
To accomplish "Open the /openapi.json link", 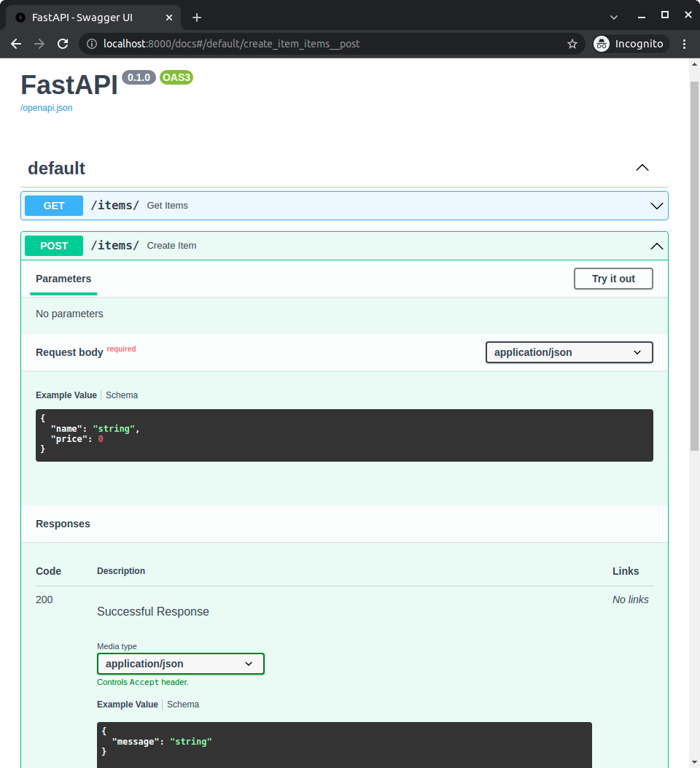I will point(47,108).
